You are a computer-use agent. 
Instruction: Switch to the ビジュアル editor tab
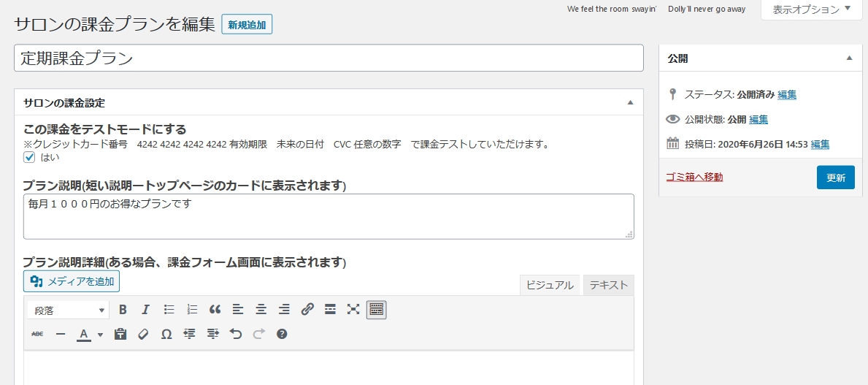coord(550,286)
